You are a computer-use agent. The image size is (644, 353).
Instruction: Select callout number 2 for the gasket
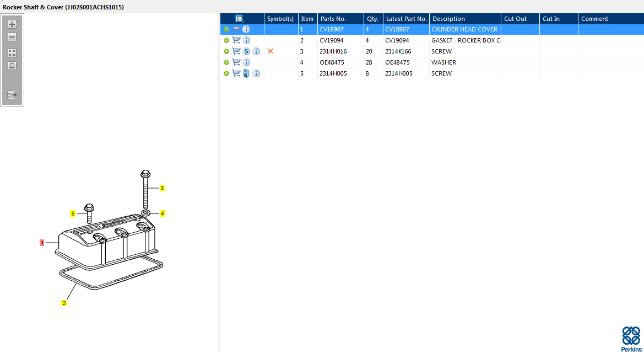pos(64,303)
